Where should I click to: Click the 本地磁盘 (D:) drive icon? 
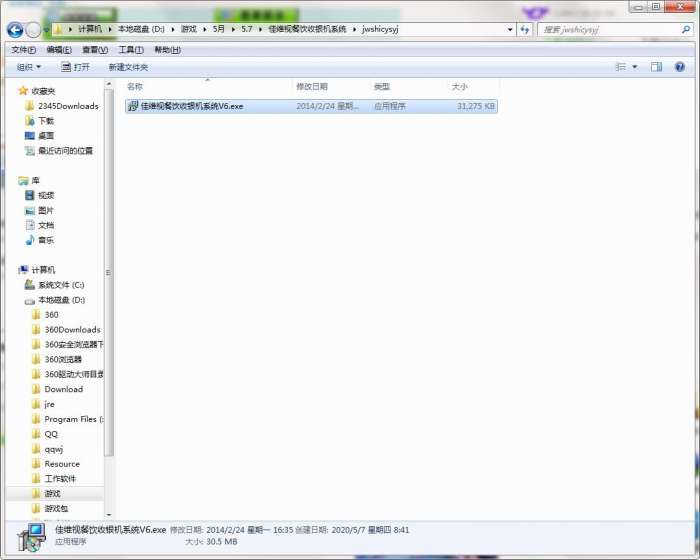click(29, 300)
